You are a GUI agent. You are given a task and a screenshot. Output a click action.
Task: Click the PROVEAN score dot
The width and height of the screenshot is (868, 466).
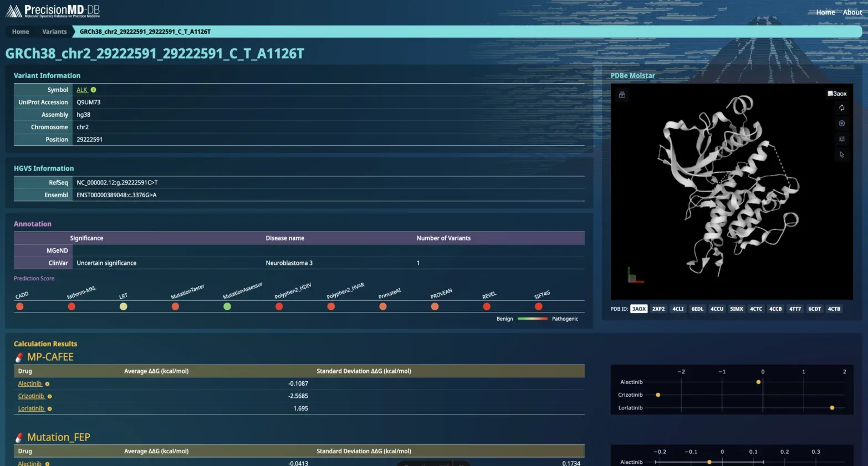coord(435,306)
